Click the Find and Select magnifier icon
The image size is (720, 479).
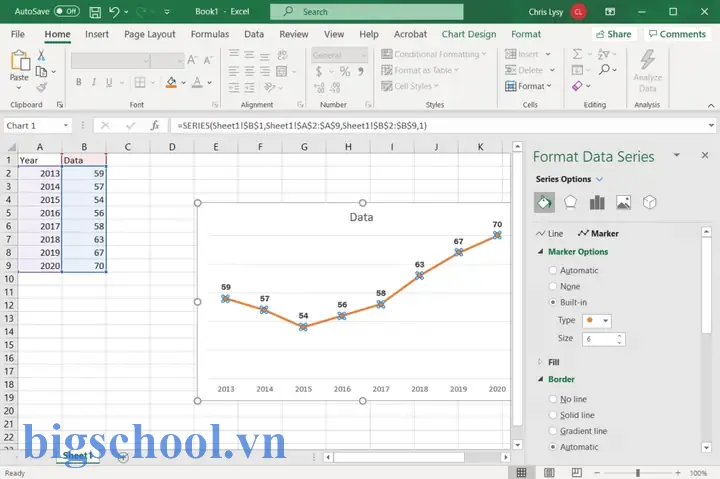(604, 70)
